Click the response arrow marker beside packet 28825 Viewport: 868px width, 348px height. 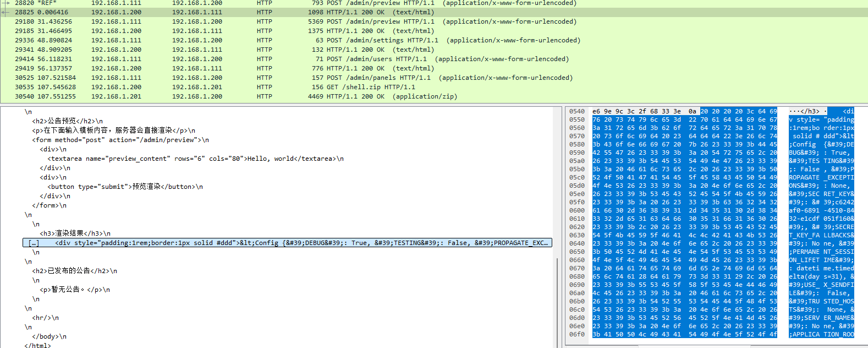point(6,12)
